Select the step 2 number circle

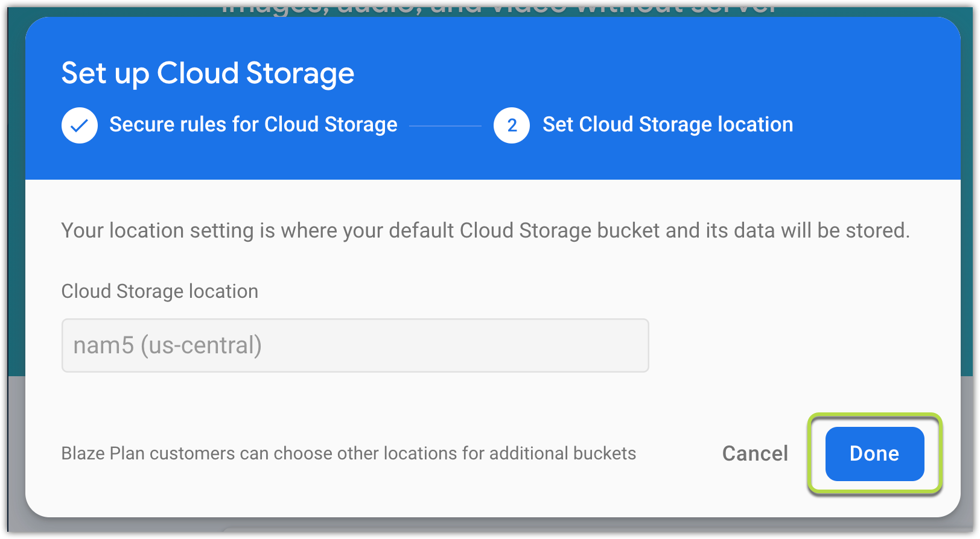(512, 125)
